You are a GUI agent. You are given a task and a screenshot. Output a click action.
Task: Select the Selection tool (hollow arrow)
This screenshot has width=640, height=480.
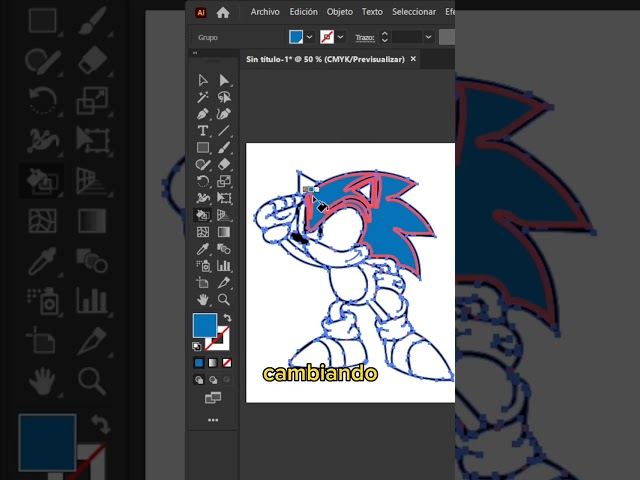click(x=203, y=80)
